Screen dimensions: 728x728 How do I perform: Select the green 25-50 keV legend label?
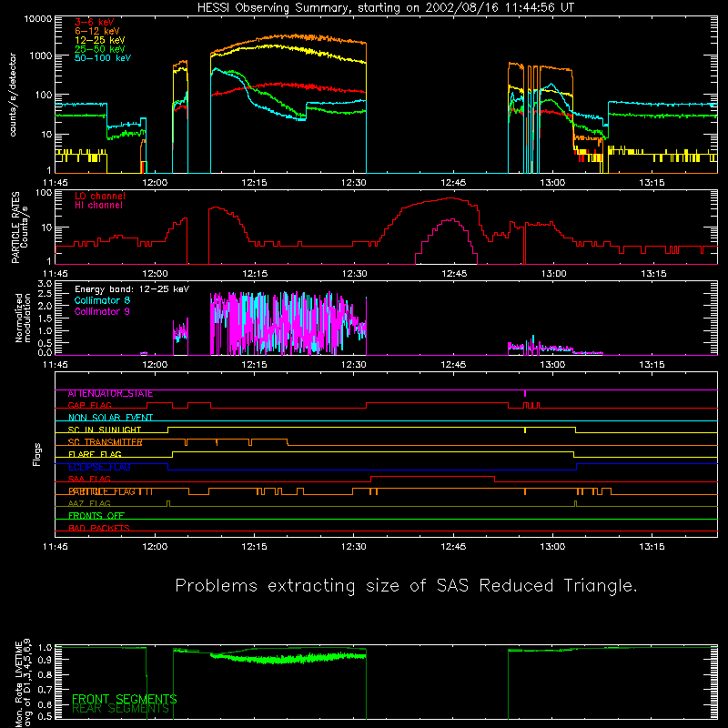point(99,49)
